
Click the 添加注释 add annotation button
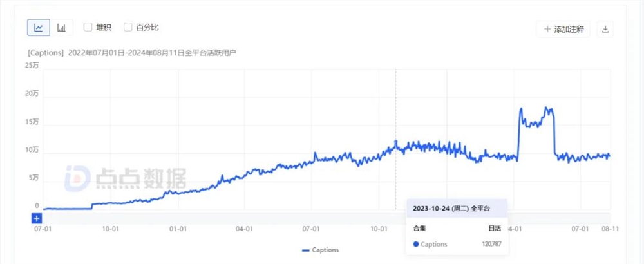[563, 29]
